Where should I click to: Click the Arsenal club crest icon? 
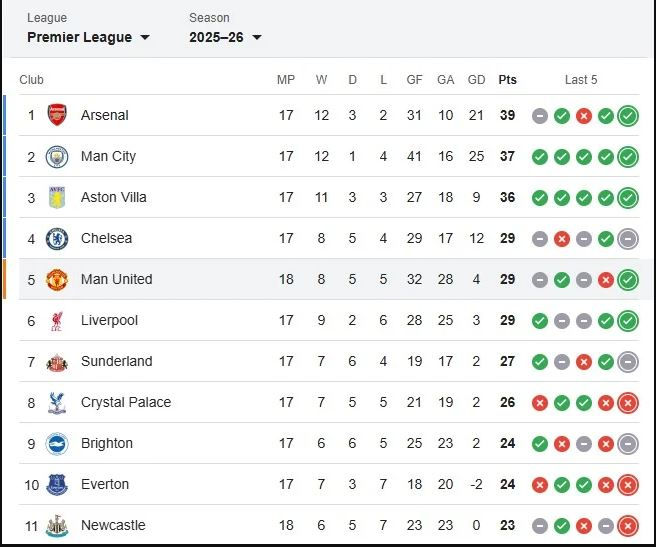coord(57,115)
